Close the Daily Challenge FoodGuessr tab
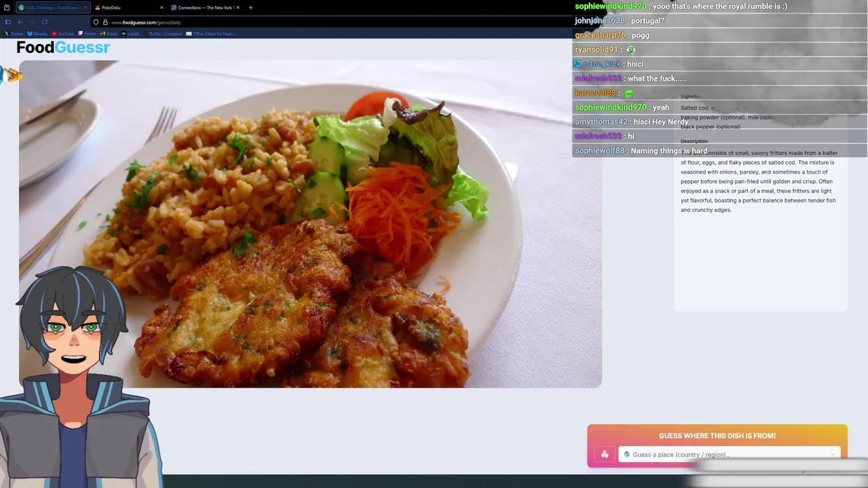868x488 pixels. click(85, 7)
